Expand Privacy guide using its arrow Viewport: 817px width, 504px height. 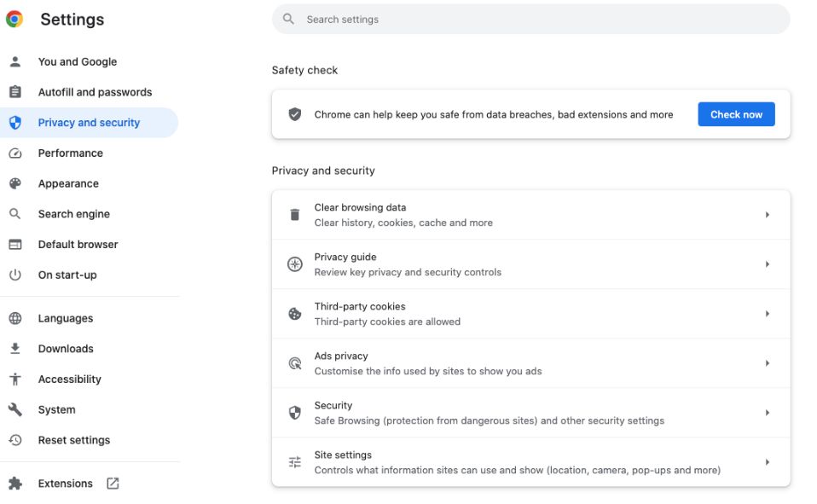tap(768, 264)
